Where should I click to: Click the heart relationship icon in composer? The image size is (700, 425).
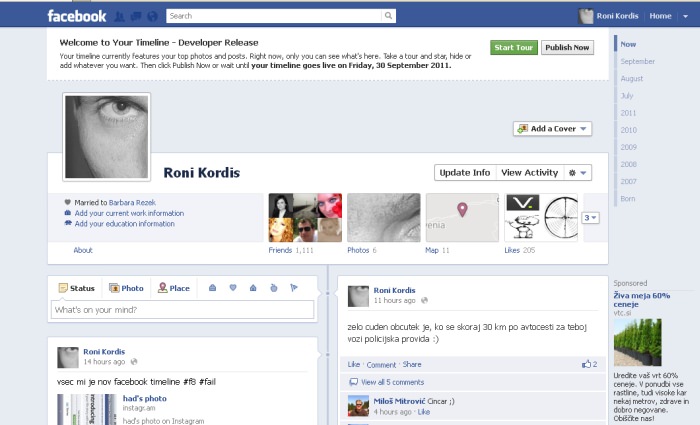coord(232,288)
